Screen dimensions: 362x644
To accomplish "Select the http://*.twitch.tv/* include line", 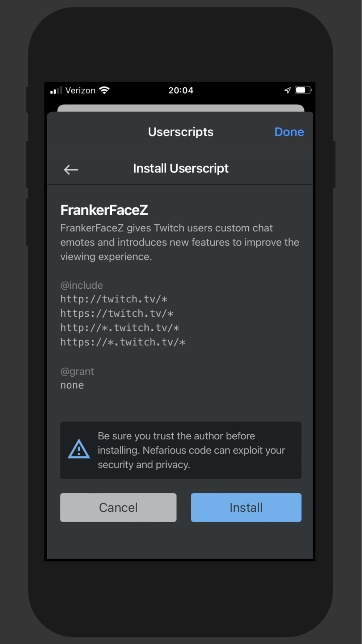I will (119, 328).
